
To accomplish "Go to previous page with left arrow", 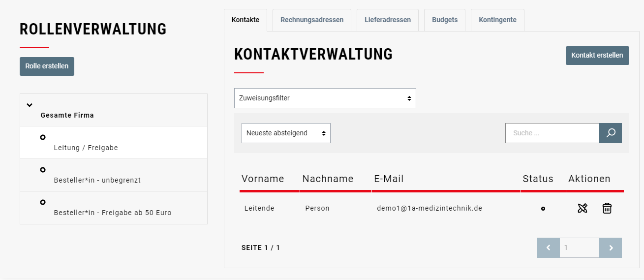I will (548, 248).
